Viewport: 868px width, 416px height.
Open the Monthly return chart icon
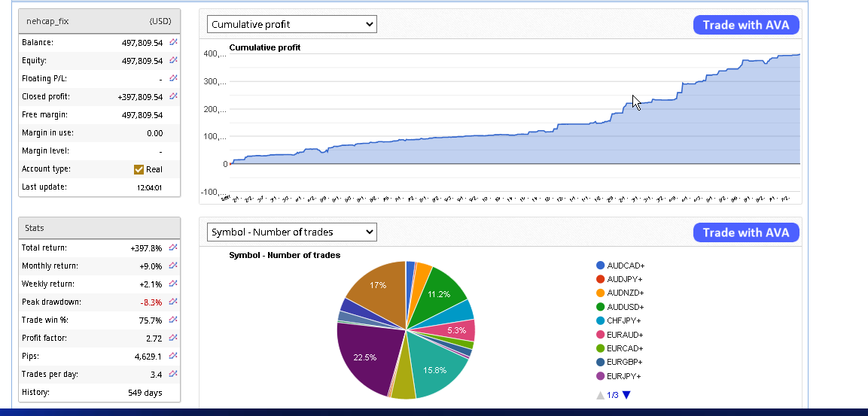(173, 266)
